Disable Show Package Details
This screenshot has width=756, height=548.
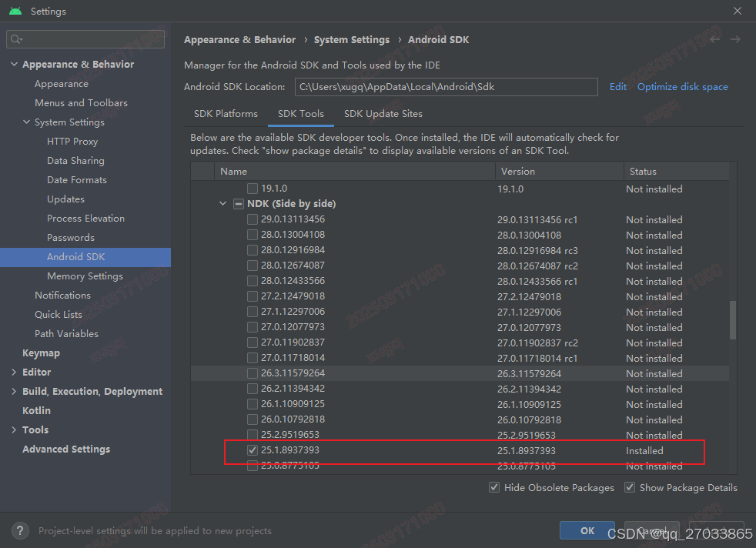click(630, 487)
